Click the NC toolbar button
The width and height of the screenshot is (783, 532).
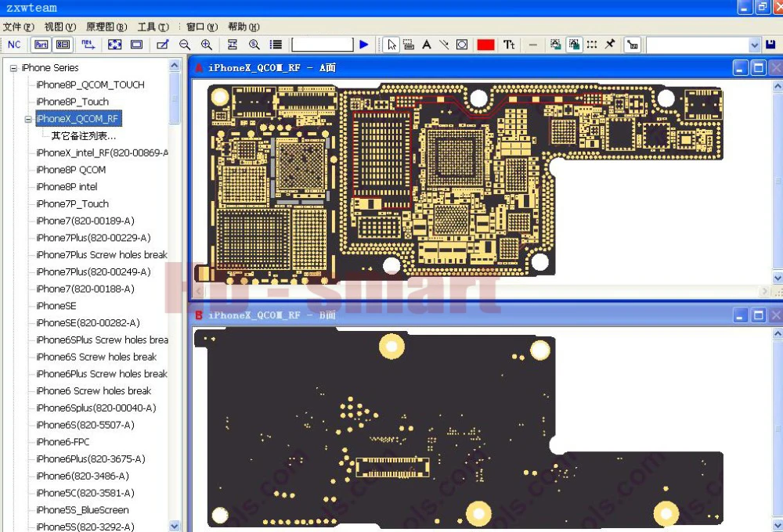point(14,45)
